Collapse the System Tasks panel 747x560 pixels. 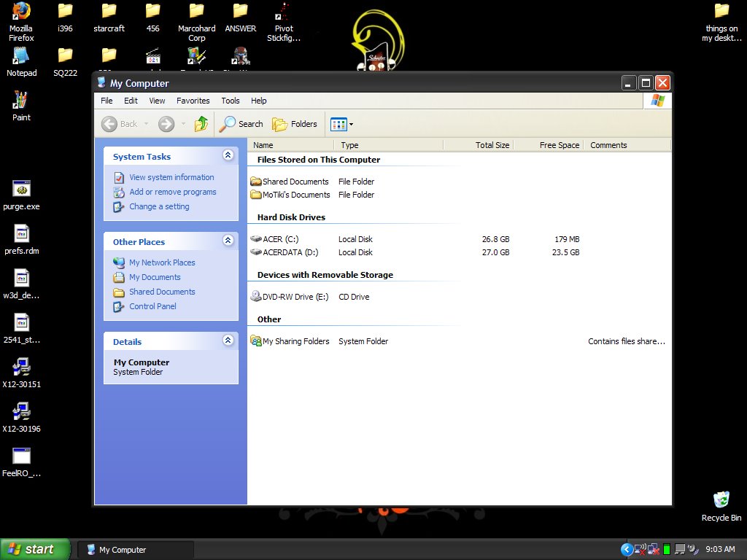228,155
